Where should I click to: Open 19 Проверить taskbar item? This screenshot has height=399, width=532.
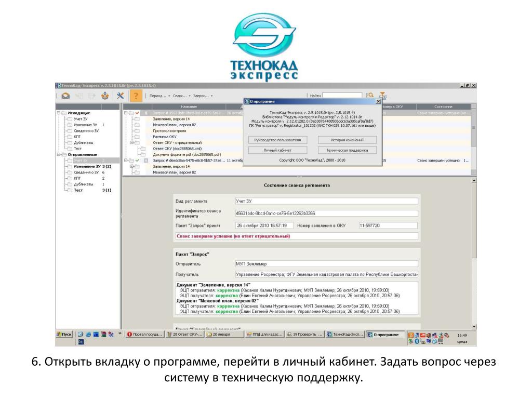[x=304, y=334]
